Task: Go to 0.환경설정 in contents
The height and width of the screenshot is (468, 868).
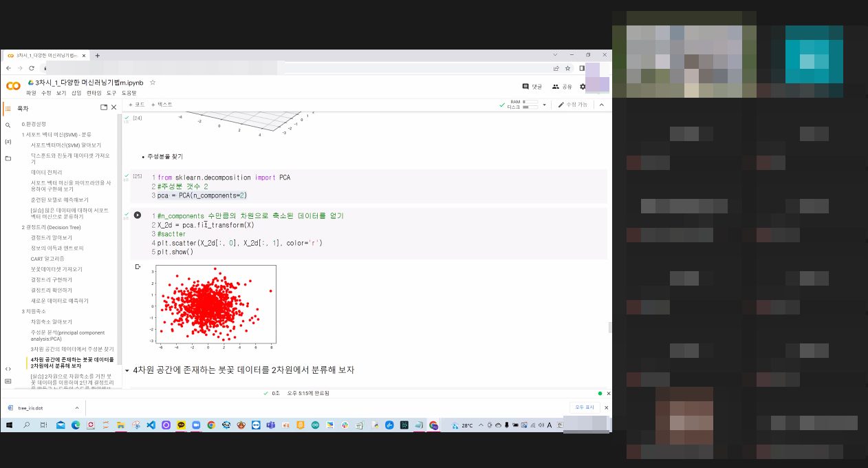Action: point(34,124)
